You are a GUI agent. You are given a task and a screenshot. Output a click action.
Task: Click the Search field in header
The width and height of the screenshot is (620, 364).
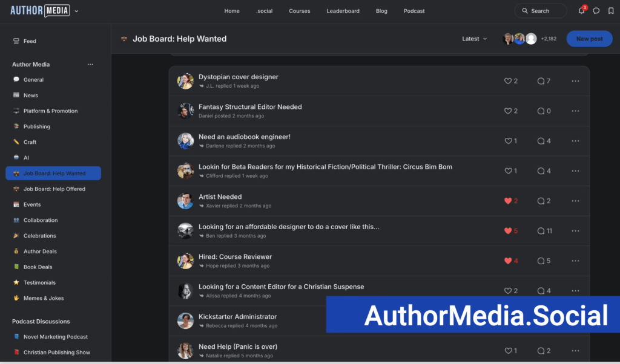coord(540,11)
